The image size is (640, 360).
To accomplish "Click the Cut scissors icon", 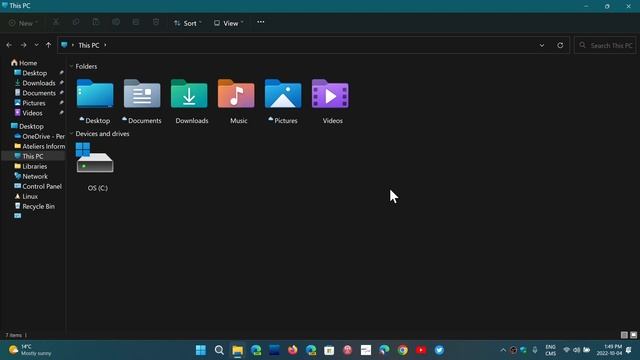I will [x=56, y=22].
